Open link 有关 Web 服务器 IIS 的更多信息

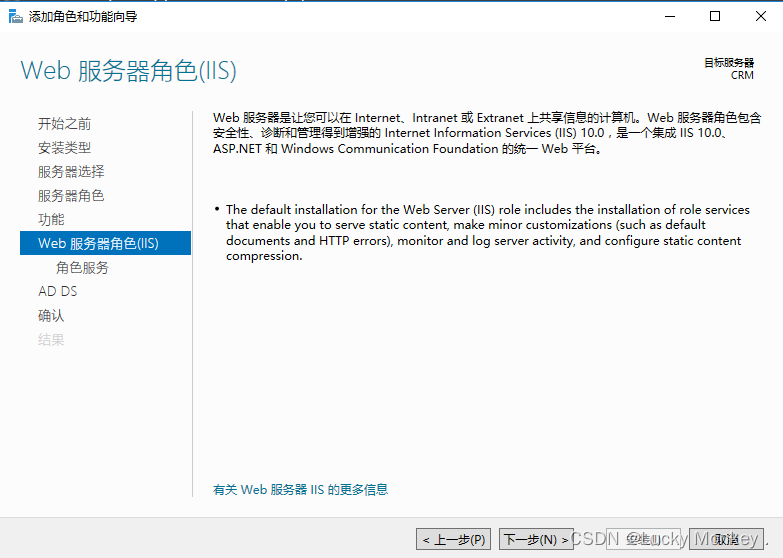click(300, 490)
